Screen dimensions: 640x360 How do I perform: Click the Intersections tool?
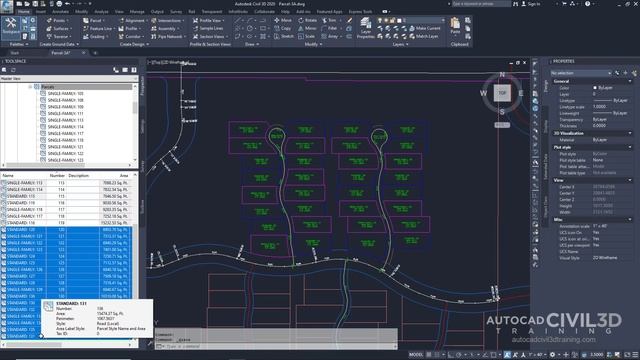[x=167, y=20]
